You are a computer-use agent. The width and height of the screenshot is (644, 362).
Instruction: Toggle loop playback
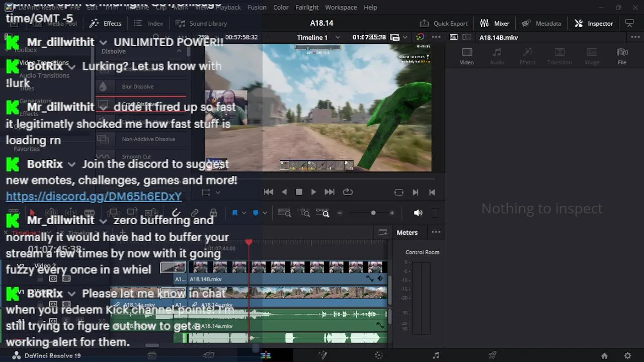click(x=348, y=192)
